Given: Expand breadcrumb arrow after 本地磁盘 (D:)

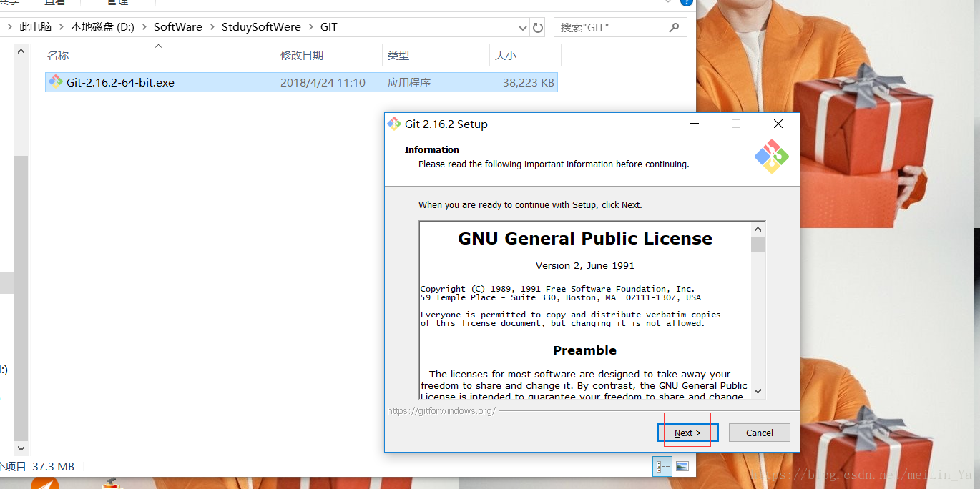Looking at the screenshot, I should [144, 27].
